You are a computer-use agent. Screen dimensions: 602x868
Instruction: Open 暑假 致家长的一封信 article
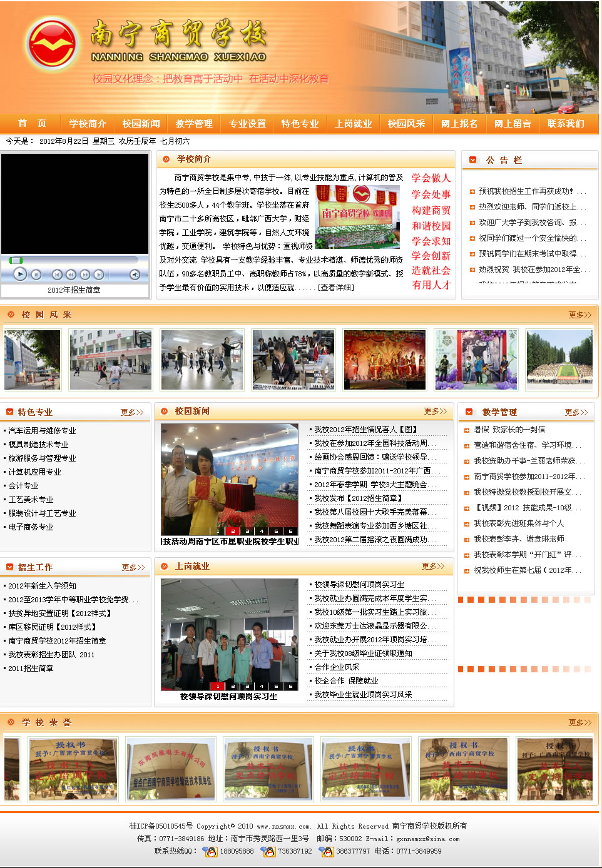509,429
